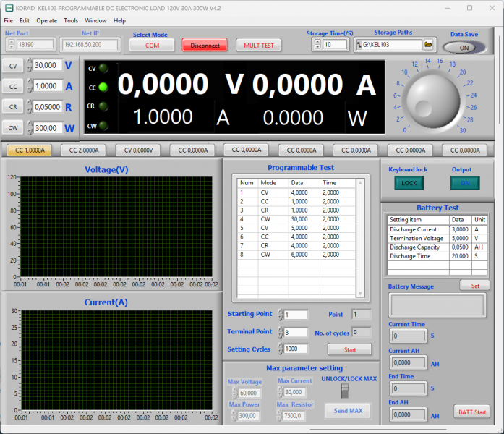Click the rotary knob dial
The image size is (504, 434).
pyautogui.click(x=432, y=101)
